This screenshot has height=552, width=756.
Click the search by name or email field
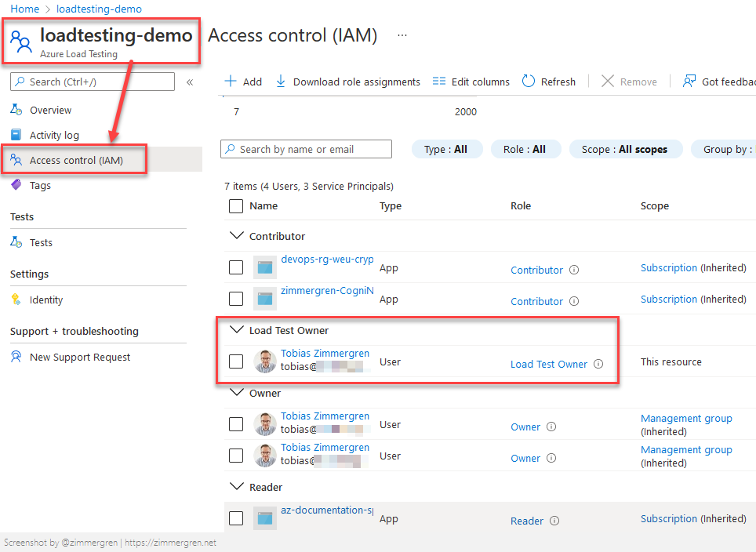(306, 149)
